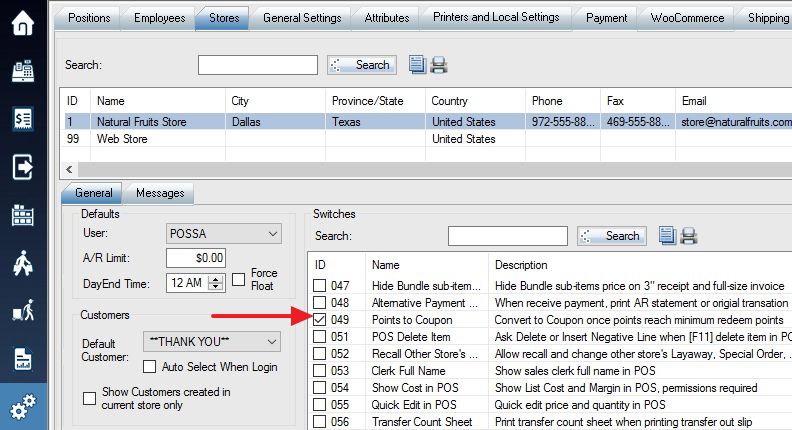
Task: Click the Switches Search button
Action: (612, 235)
